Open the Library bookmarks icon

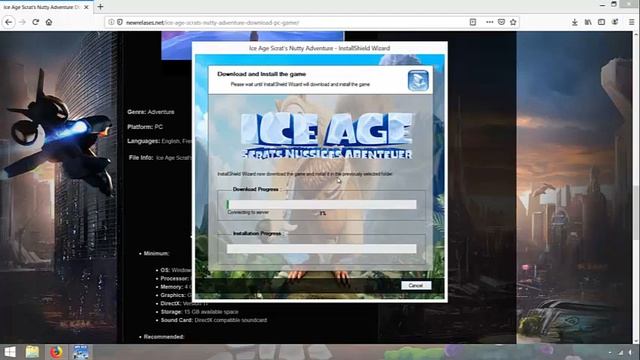click(x=588, y=22)
